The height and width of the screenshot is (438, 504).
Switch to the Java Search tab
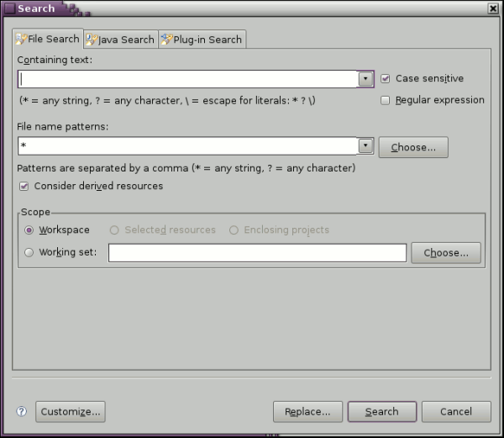pos(120,40)
